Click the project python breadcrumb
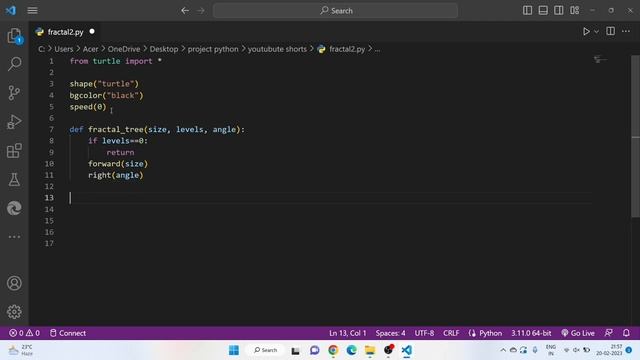Image resolution: width=640 pixels, height=360 pixels. tap(213, 49)
